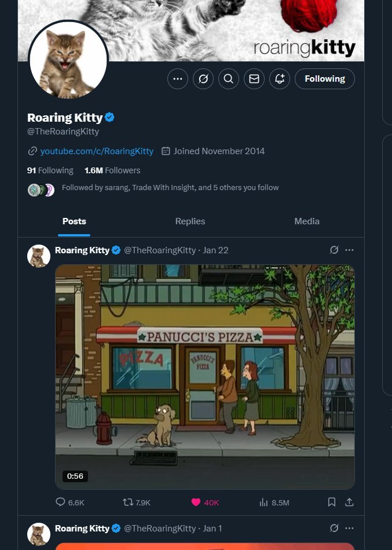Expand more options menu on the Jan 22 post

tap(349, 250)
